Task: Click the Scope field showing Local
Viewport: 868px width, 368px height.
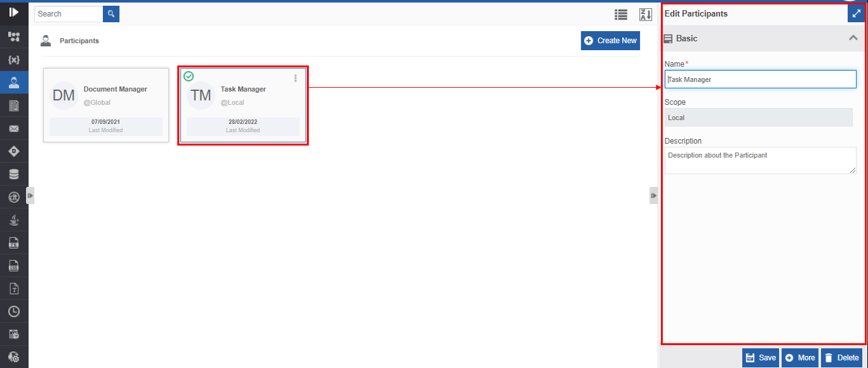Action: pos(759,118)
